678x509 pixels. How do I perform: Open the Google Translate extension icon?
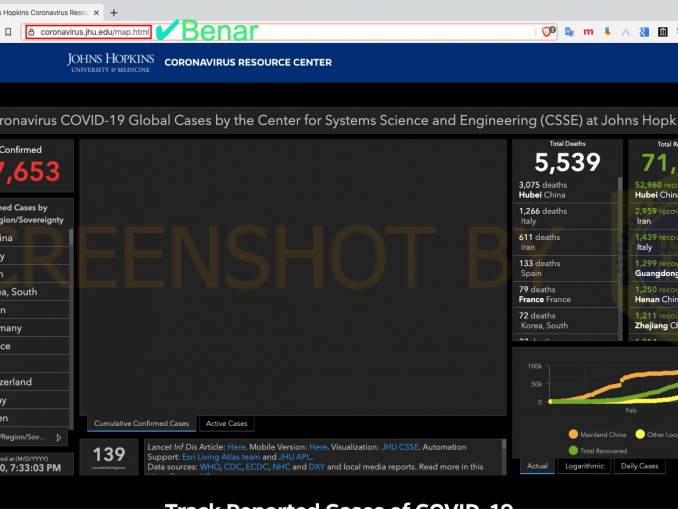coord(569,32)
